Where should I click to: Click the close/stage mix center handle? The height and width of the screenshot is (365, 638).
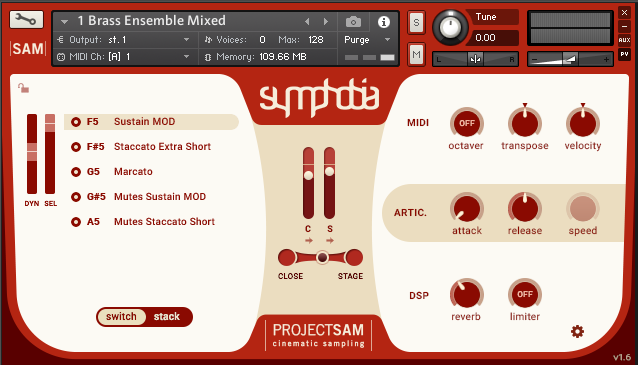pos(322,257)
